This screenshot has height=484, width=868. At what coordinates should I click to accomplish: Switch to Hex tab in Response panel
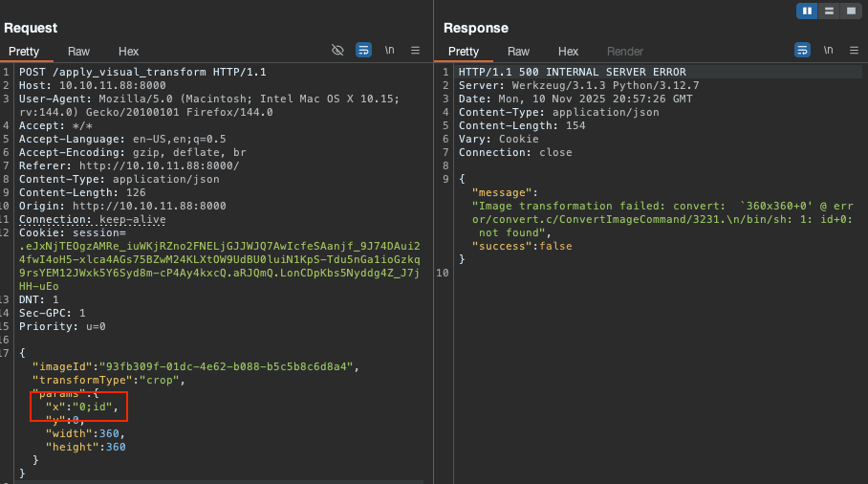point(568,52)
